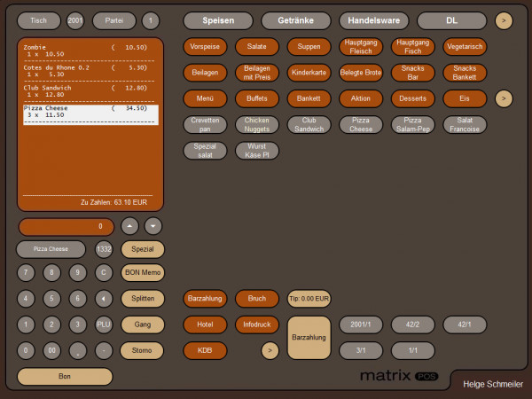Add Crevetten pan item

point(205,124)
